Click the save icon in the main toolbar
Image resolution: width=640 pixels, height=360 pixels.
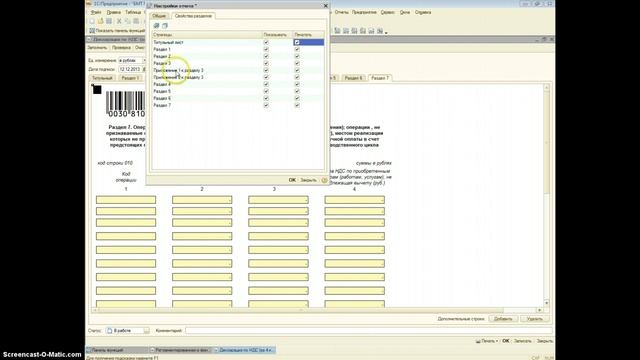[109, 21]
